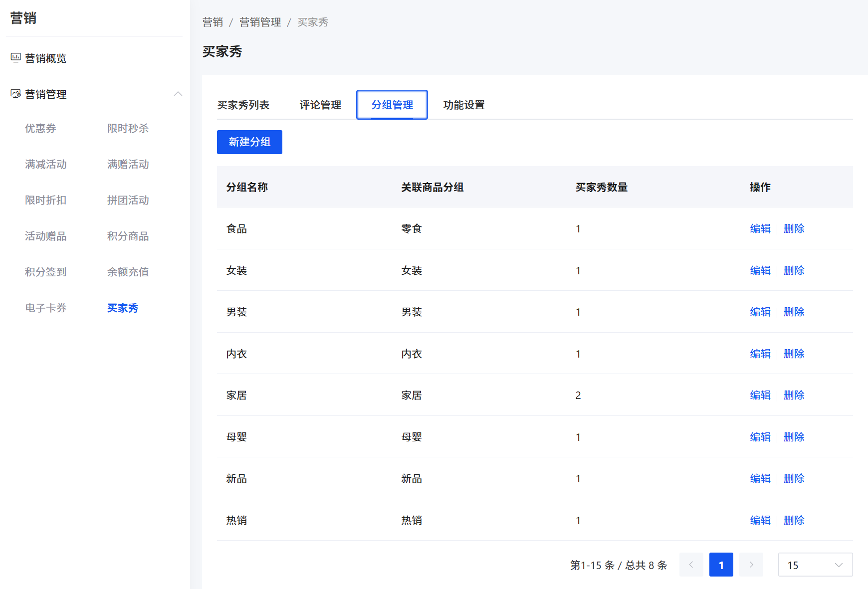Switch to the 买家秀列表 tab
This screenshot has width=868, height=589.
(x=243, y=105)
